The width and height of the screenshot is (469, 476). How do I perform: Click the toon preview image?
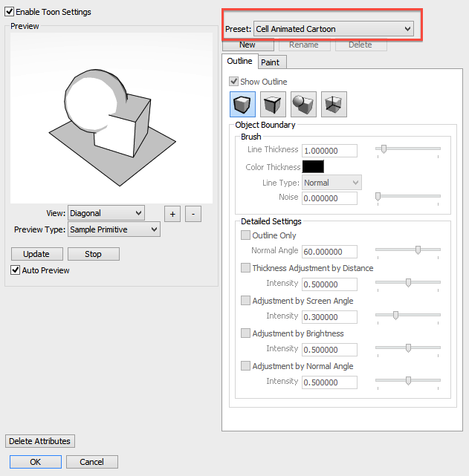click(111, 118)
